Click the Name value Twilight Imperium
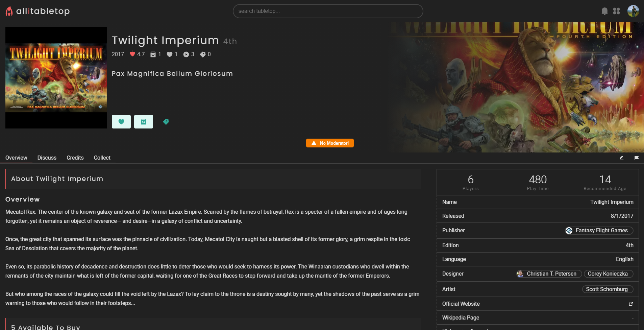Image resolution: width=644 pixels, height=330 pixels. coord(612,202)
